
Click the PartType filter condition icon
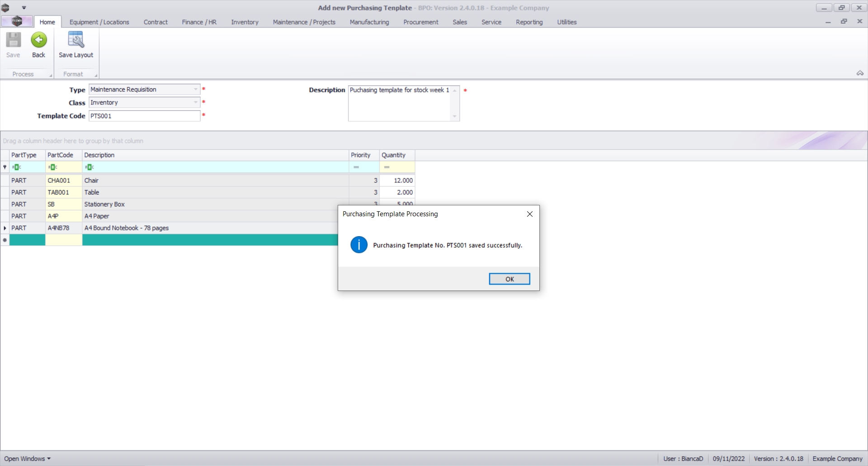[17, 167]
